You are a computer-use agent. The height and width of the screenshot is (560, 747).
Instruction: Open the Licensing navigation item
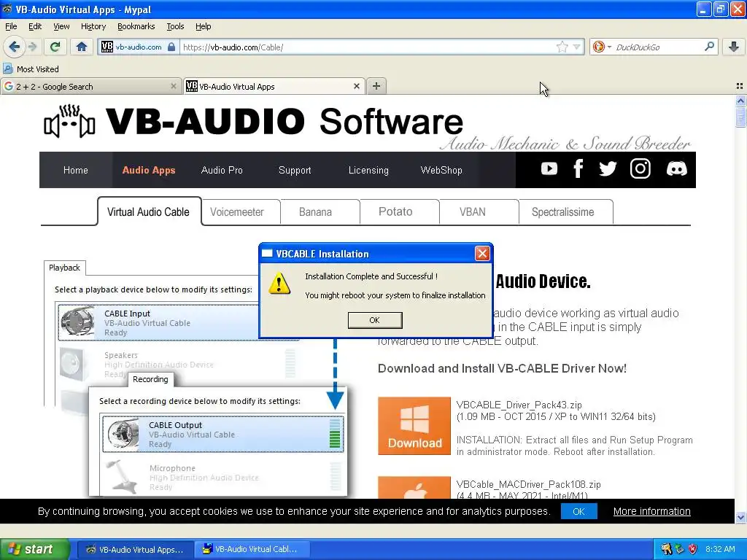click(x=368, y=170)
